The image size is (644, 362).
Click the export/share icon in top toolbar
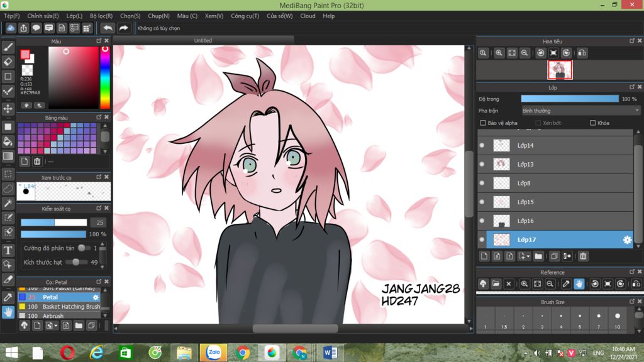pos(23,28)
